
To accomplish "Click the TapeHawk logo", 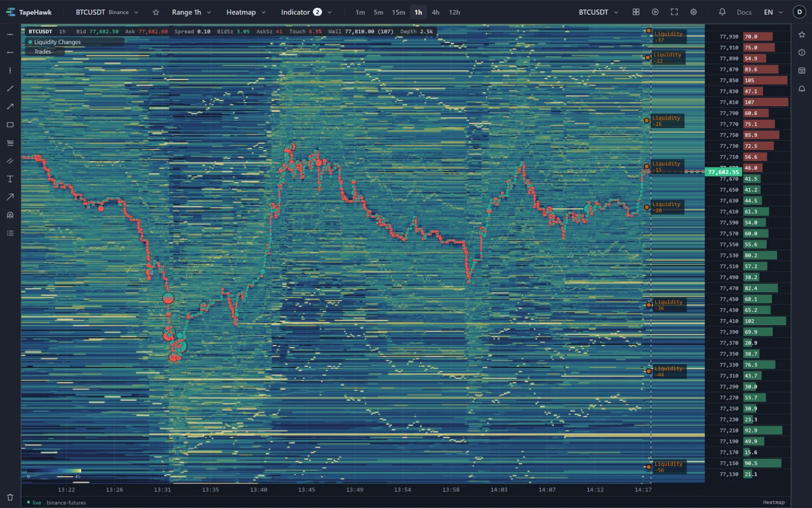I will [x=29, y=12].
